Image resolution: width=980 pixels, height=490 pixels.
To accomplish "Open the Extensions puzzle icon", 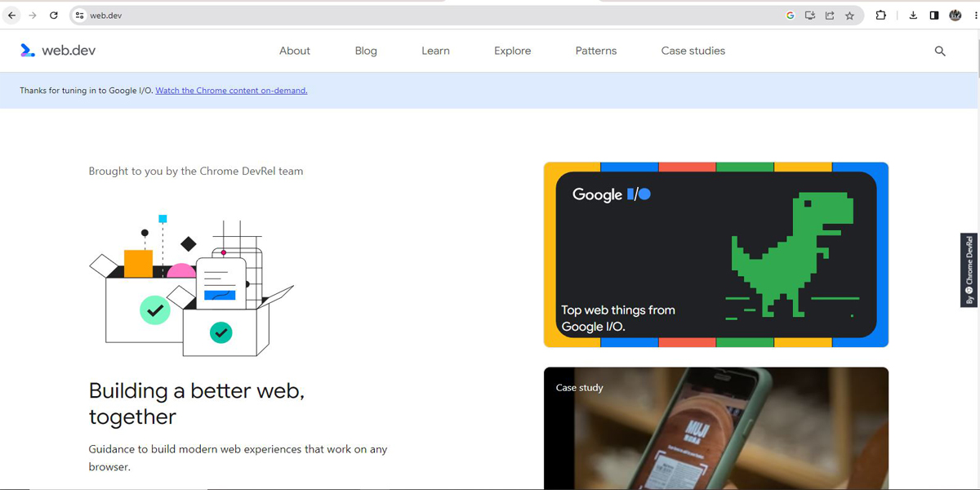I will coord(880,16).
